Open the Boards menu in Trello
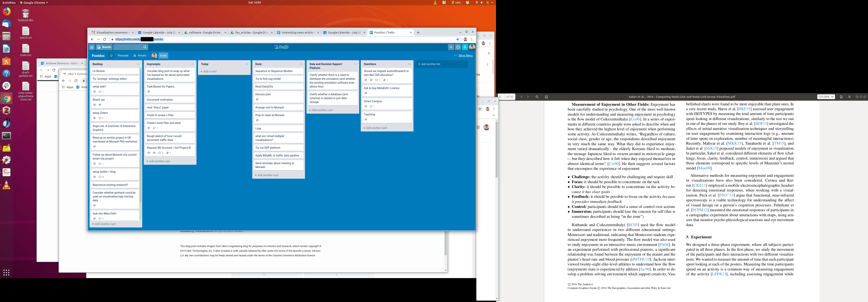This screenshot has width=868, height=302. (104, 47)
